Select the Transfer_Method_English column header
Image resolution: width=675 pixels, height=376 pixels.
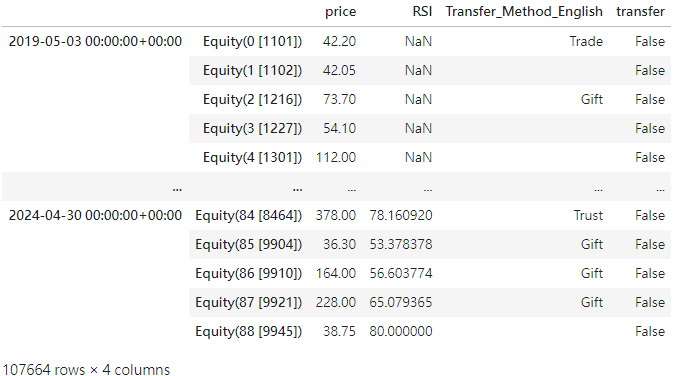(524, 12)
